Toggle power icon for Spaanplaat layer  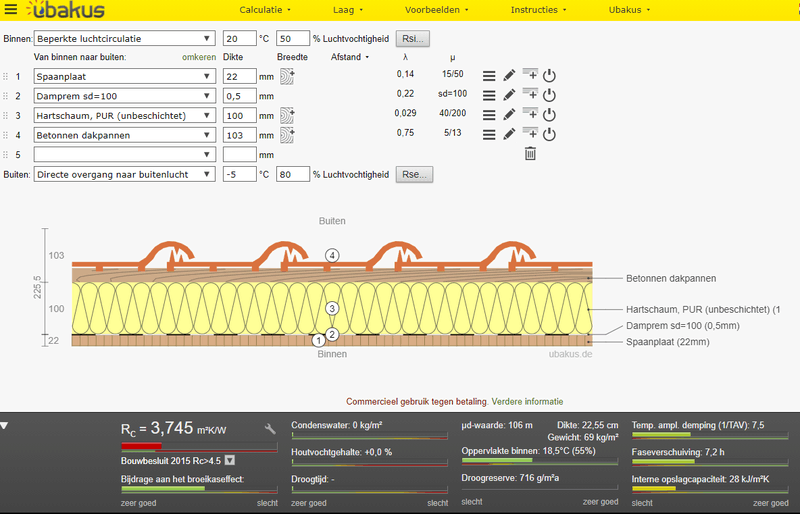point(549,76)
